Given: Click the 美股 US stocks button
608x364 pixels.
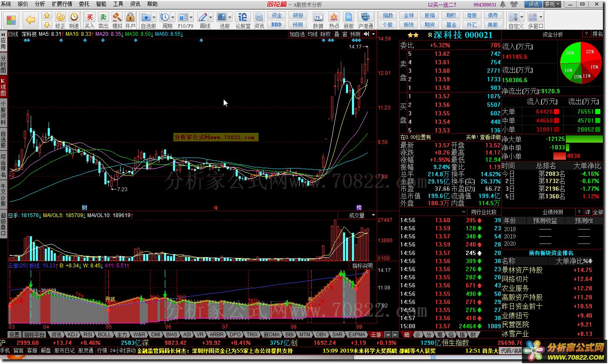Looking at the screenshot, I should 493,25.
